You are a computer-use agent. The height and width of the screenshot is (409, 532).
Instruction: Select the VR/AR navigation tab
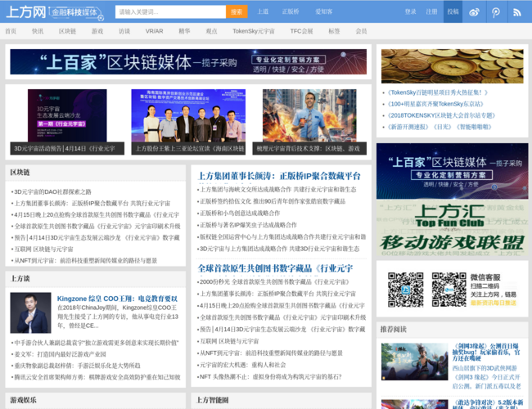154,31
